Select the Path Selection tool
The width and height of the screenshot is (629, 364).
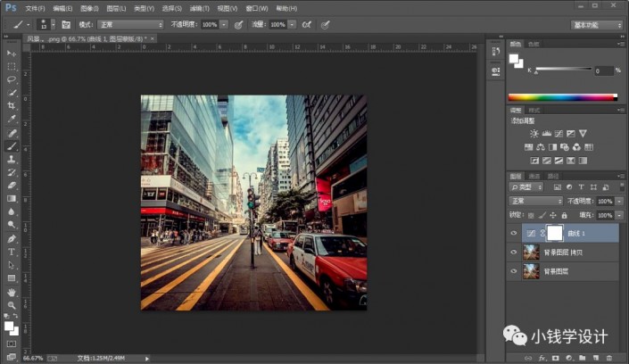[x=12, y=265]
